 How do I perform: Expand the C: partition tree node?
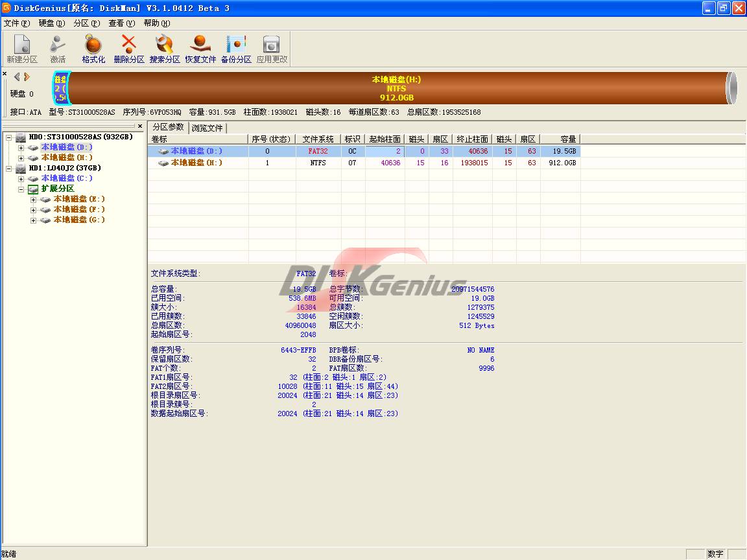[x=21, y=179]
